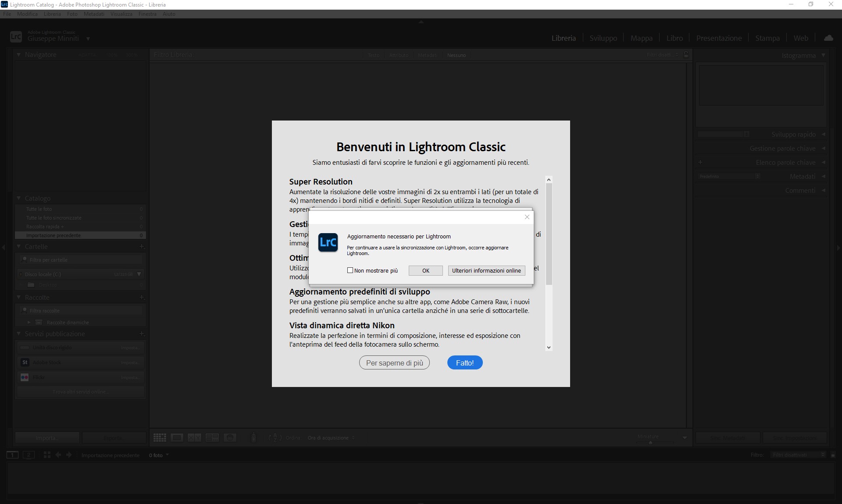Click 'Filtra per cartelle' search field
The height and width of the screenshot is (504, 842).
coord(80,260)
